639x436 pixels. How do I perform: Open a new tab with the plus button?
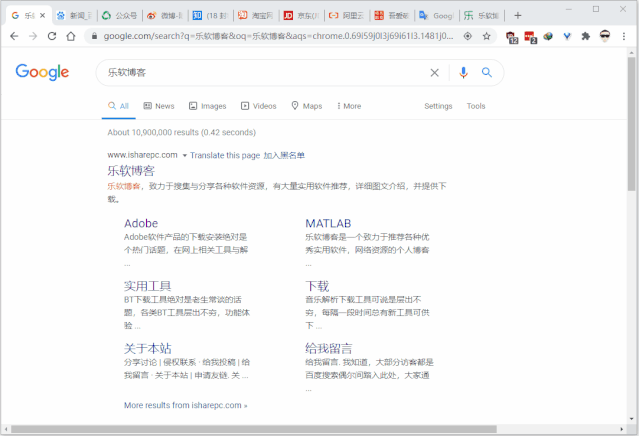(x=518, y=15)
